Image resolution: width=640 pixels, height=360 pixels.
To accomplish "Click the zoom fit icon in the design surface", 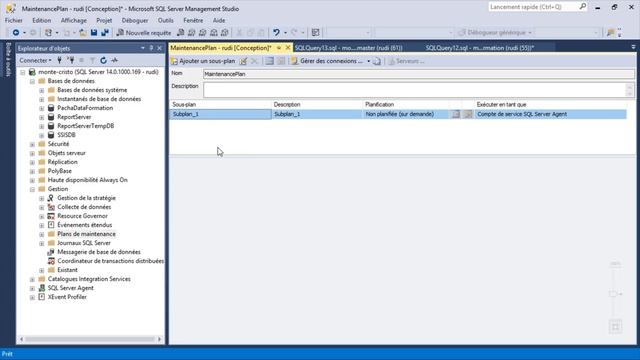I will [x=615, y=327].
